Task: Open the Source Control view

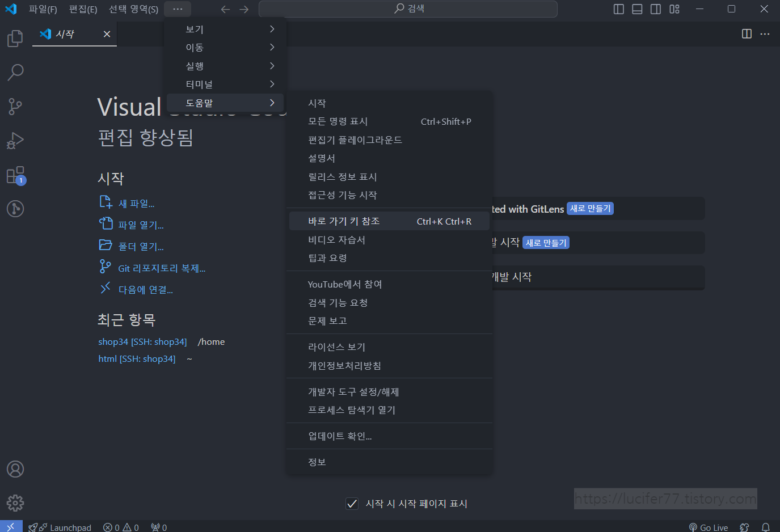Action: (x=15, y=106)
